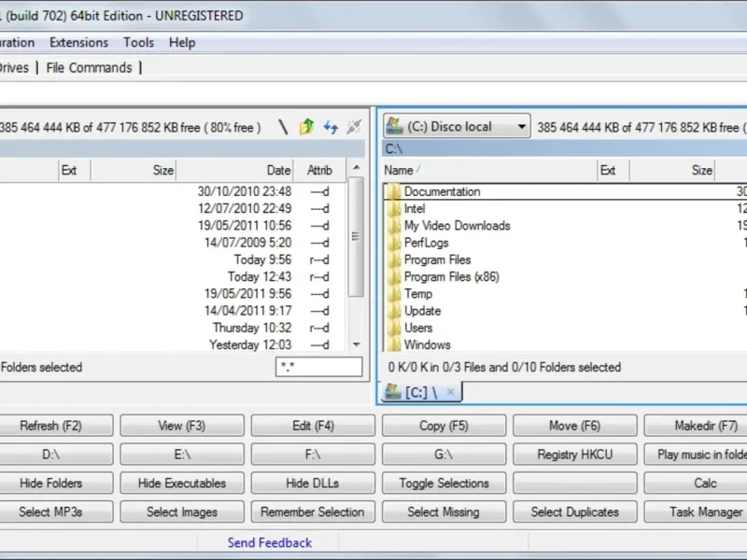Click the drive icon on the [C:] tab
Screen dimensions: 747x560
[x=393, y=392]
